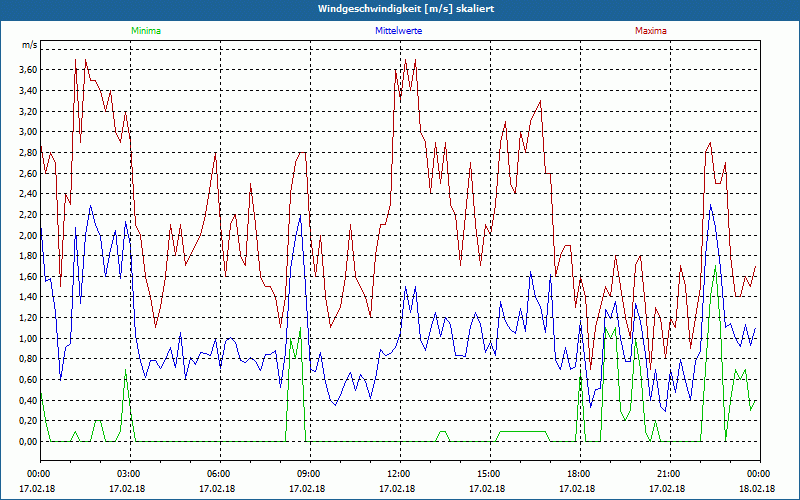800x500 pixels.
Task: Click the red Maxima legend label
Action: click(x=651, y=31)
